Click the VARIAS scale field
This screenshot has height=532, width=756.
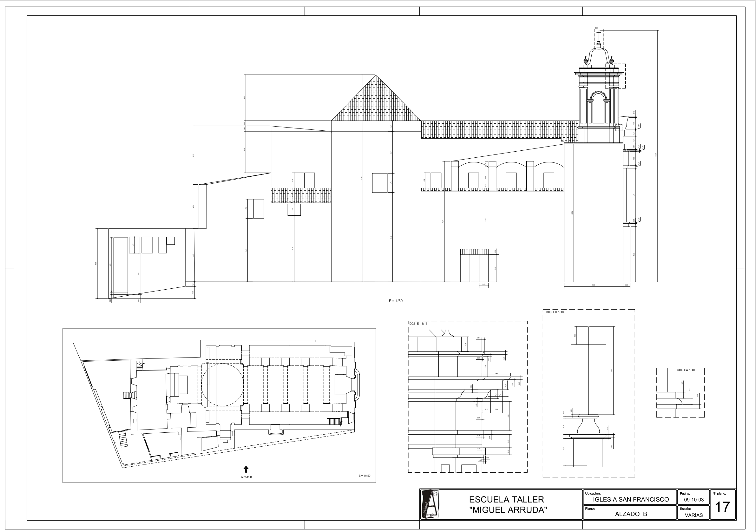click(694, 515)
